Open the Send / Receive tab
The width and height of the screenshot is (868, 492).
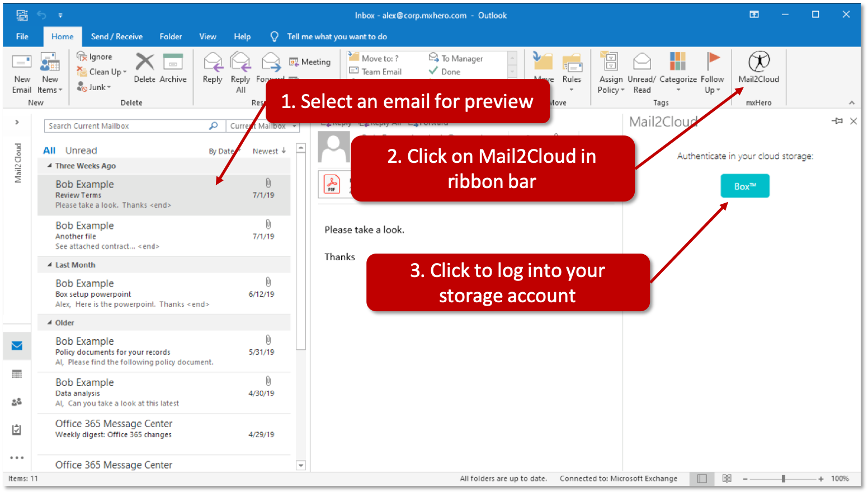[x=117, y=36]
